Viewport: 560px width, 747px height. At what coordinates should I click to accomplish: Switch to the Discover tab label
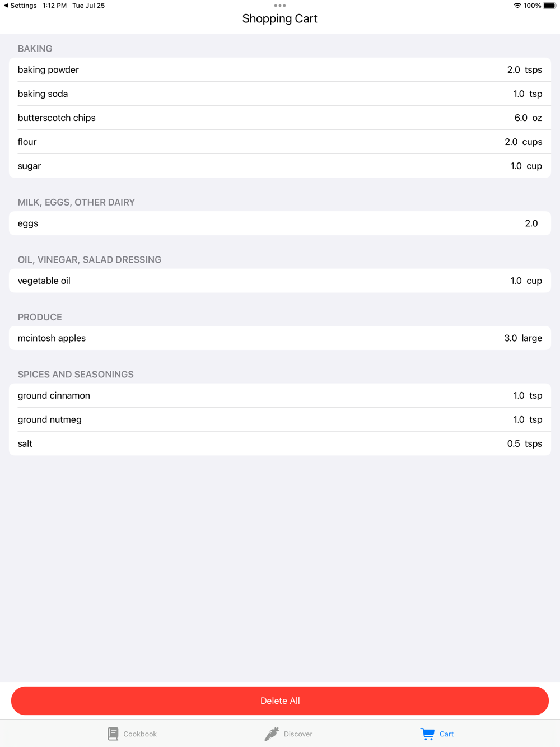tap(298, 734)
